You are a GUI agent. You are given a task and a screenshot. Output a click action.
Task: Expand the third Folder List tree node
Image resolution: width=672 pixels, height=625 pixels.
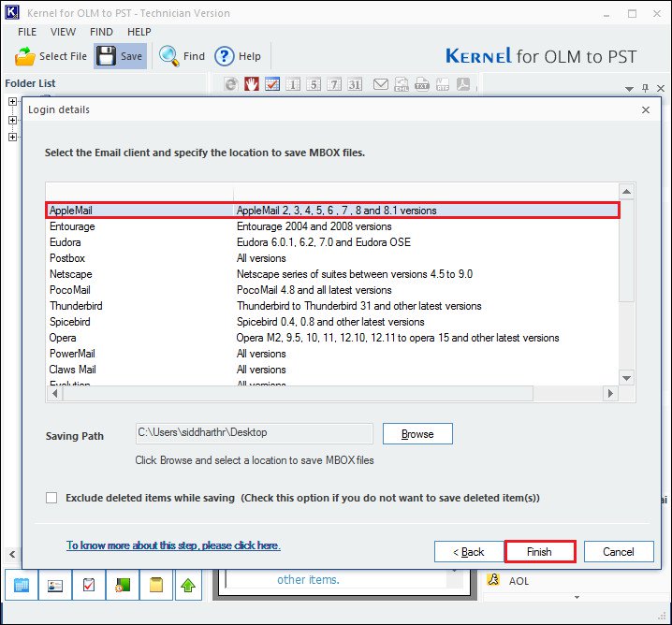[13, 138]
